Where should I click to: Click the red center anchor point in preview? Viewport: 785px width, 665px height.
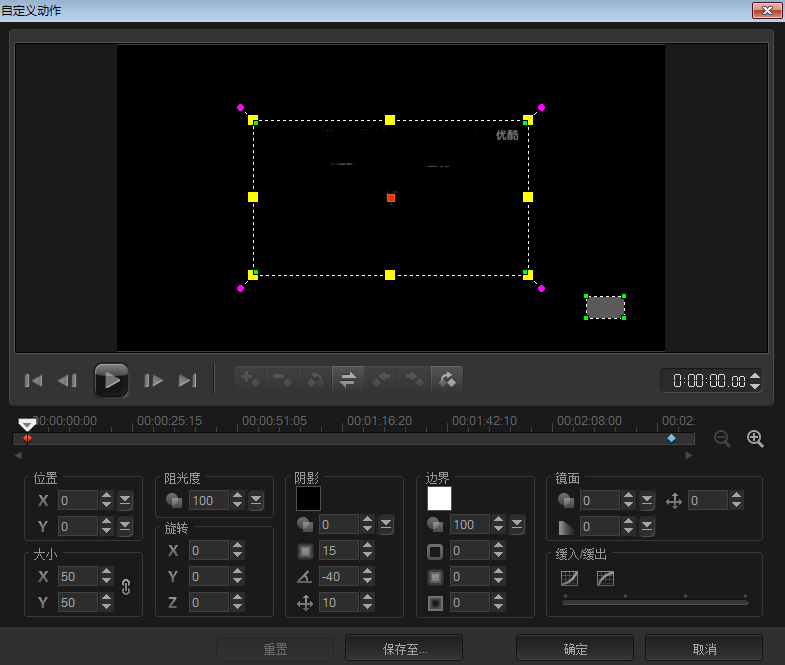coord(391,198)
